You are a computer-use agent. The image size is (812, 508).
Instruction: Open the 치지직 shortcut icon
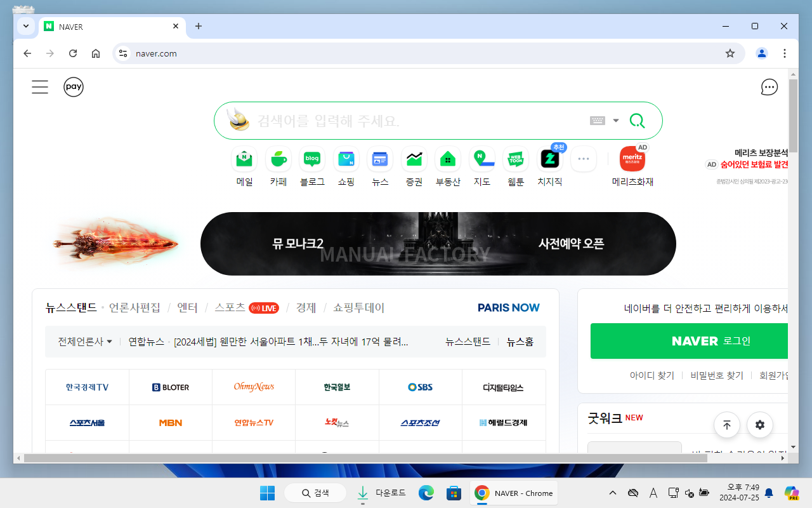tap(550, 159)
